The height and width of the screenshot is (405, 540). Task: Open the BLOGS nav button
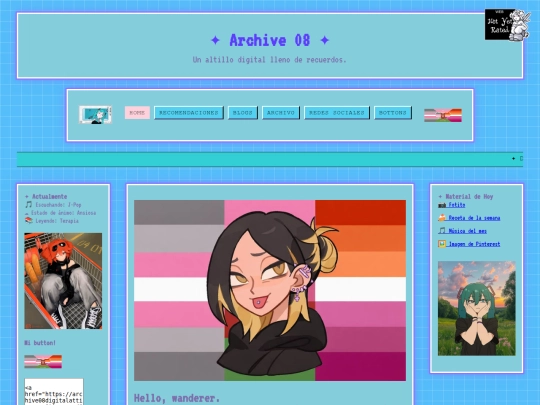coord(242,113)
